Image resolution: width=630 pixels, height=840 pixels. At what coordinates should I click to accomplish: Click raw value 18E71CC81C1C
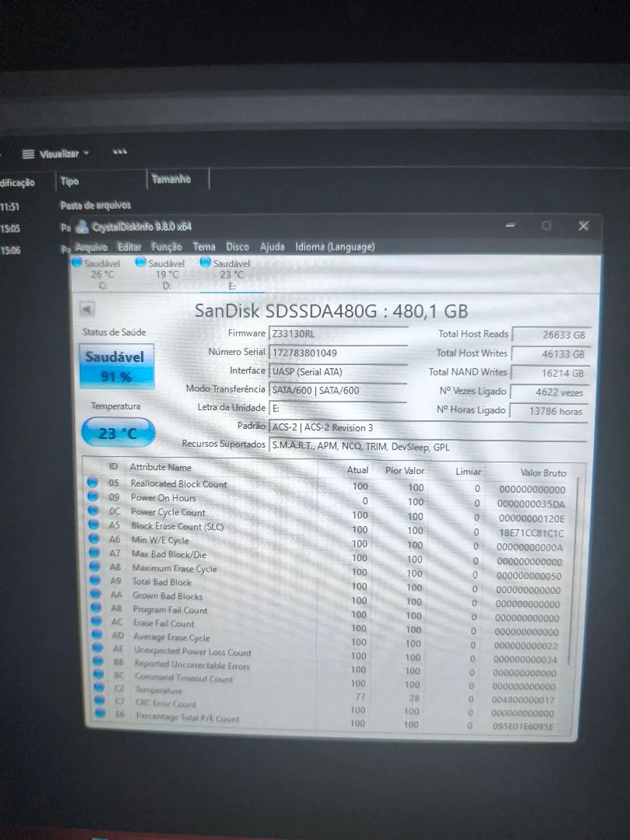532,533
